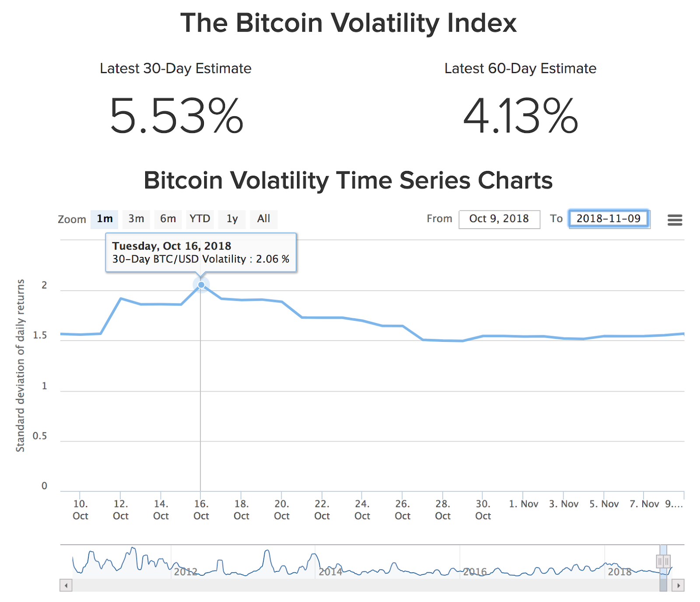This screenshot has height=602, width=700.
Task: Click the navigator scroll left arrow
Action: [x=66, y=585]
